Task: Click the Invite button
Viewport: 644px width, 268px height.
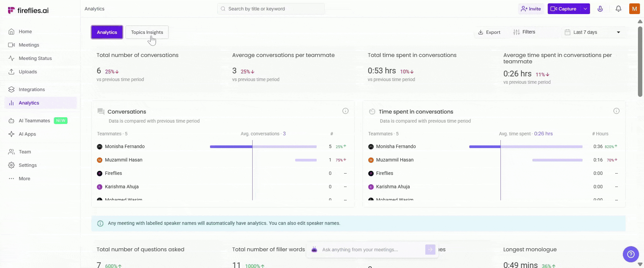Action: point(531,9)
